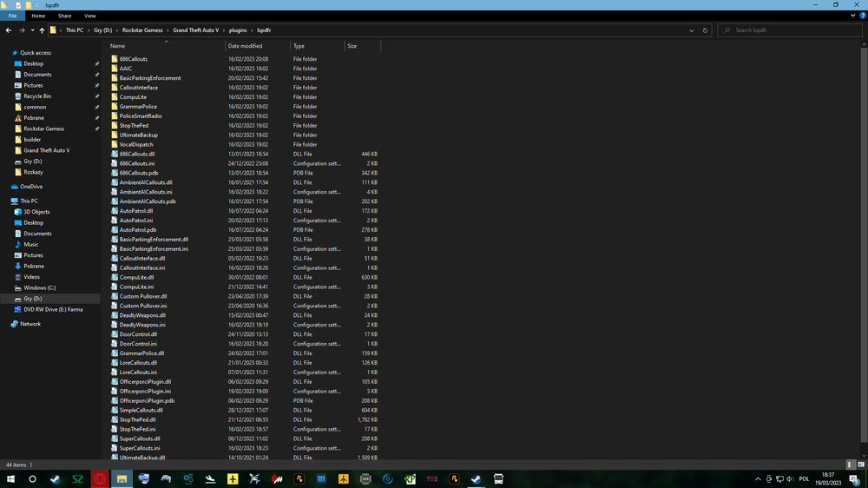The image size is (868, 488).
Task: Open the Home ribbon tab
Action: (x=38, y=16)
